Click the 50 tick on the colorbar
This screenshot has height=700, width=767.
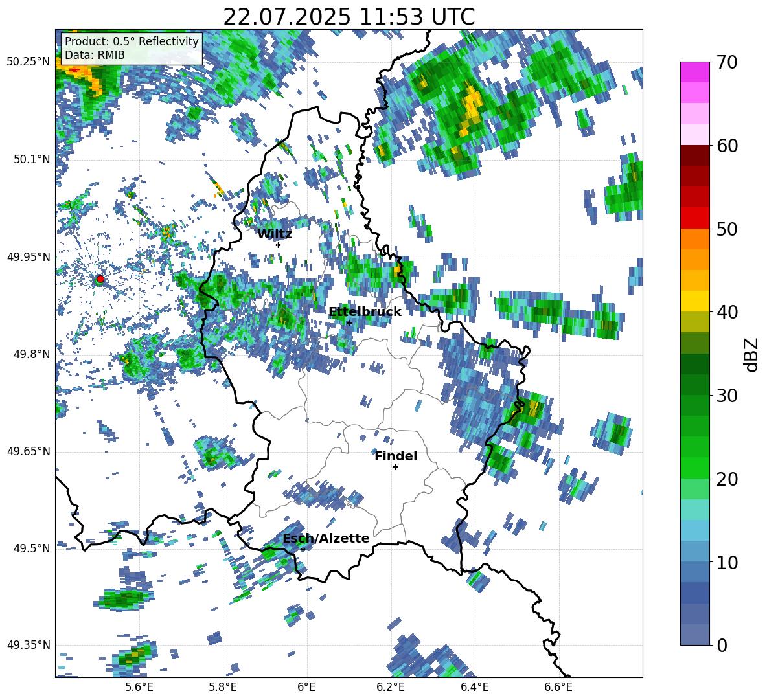click(726, 229)
